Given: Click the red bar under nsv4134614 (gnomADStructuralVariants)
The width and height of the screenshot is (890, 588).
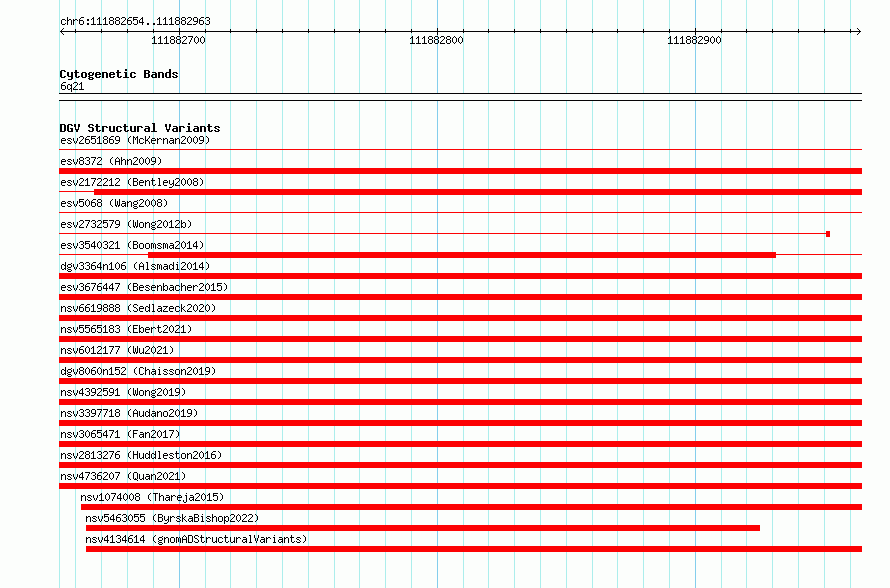Looking at the screenshot, I should [x=474, y=549].
